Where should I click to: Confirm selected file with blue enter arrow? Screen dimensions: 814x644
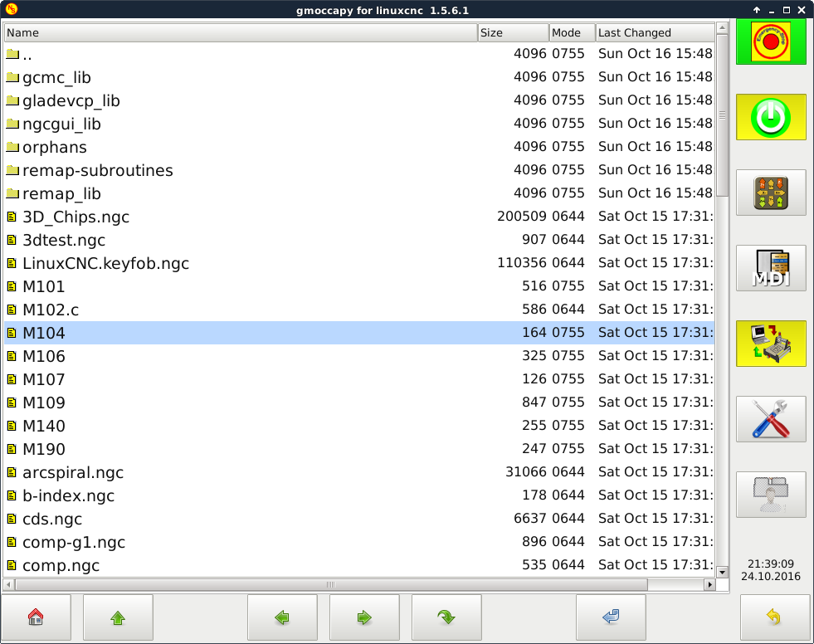[611, 617]
